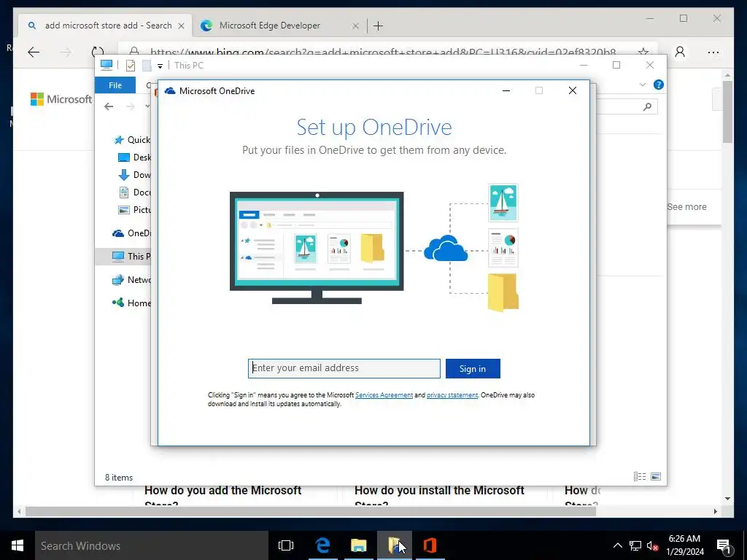Viewport: 747px width, 560px height.
Task: Expand the File Explorer ribbon chevron
Action: tap(642, 85)
